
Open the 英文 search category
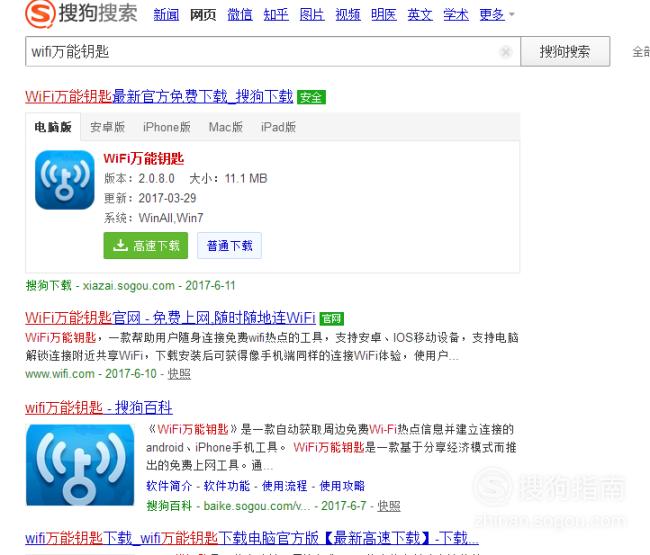tap(420, 15)
